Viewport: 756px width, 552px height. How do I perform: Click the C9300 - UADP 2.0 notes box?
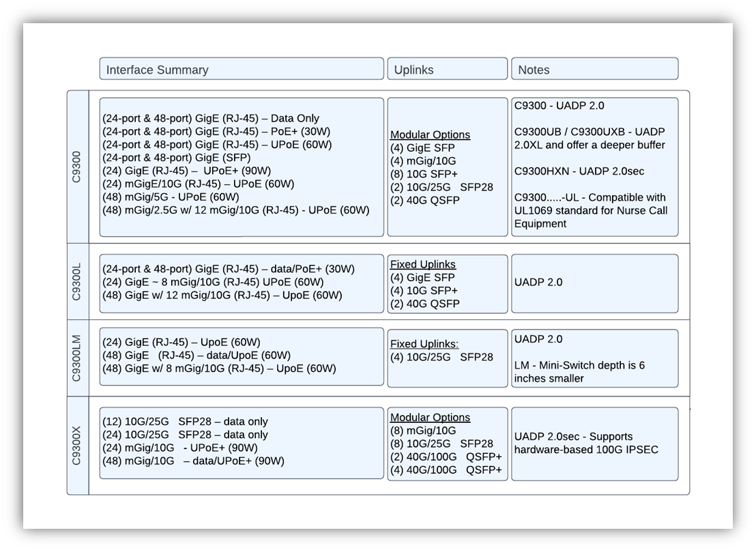tap(594, 166)
